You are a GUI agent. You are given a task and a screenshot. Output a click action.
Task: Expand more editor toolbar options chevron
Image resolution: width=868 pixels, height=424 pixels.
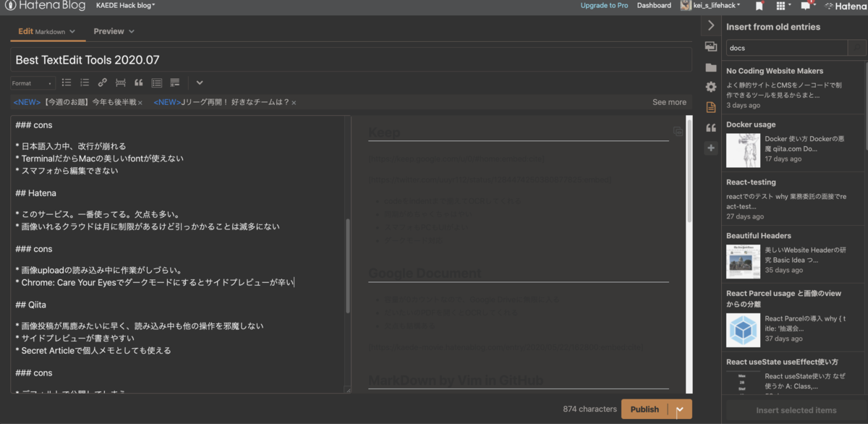200,82
